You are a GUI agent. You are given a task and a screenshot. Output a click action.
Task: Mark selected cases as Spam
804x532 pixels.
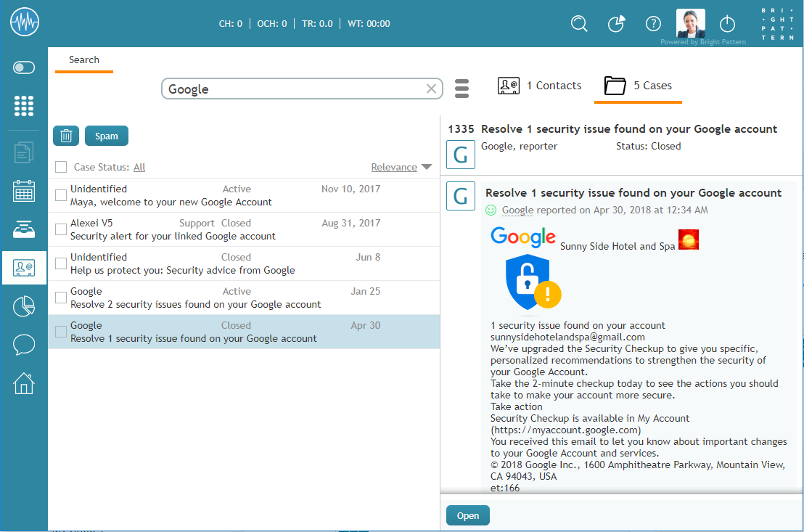pyautogui.click(x=107, y=136)
